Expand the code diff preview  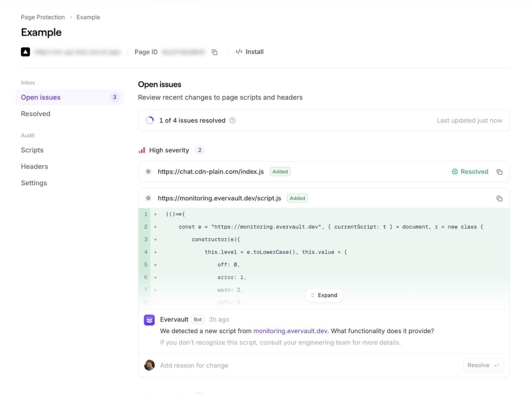[x=324, y=295]
